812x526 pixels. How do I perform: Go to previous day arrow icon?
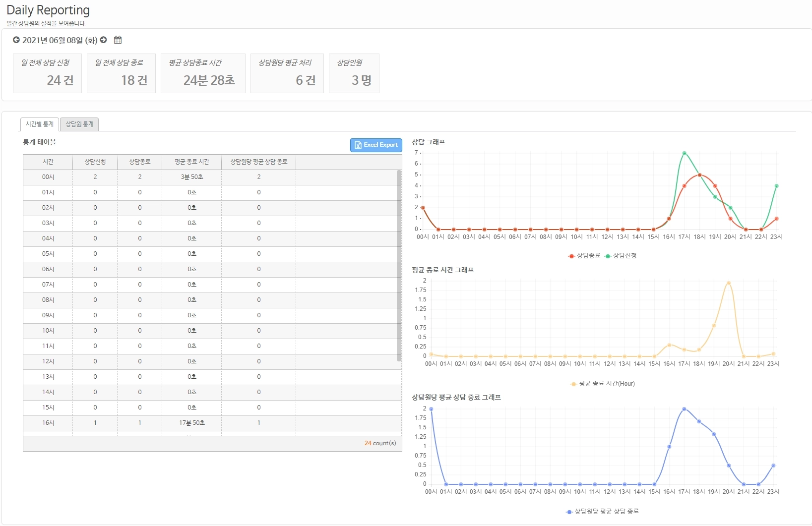[16, 40]
